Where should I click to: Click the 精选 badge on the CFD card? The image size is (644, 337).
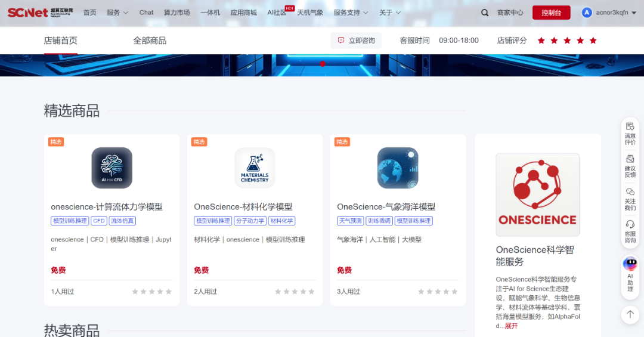pos(56,142)
